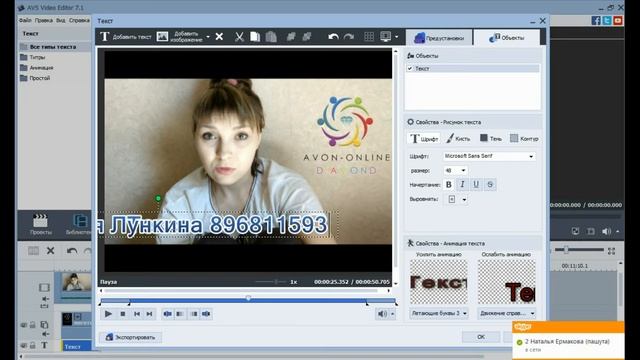640x360 pixels.
Task: Toggle underline text style
Action: tap(476, 184)
